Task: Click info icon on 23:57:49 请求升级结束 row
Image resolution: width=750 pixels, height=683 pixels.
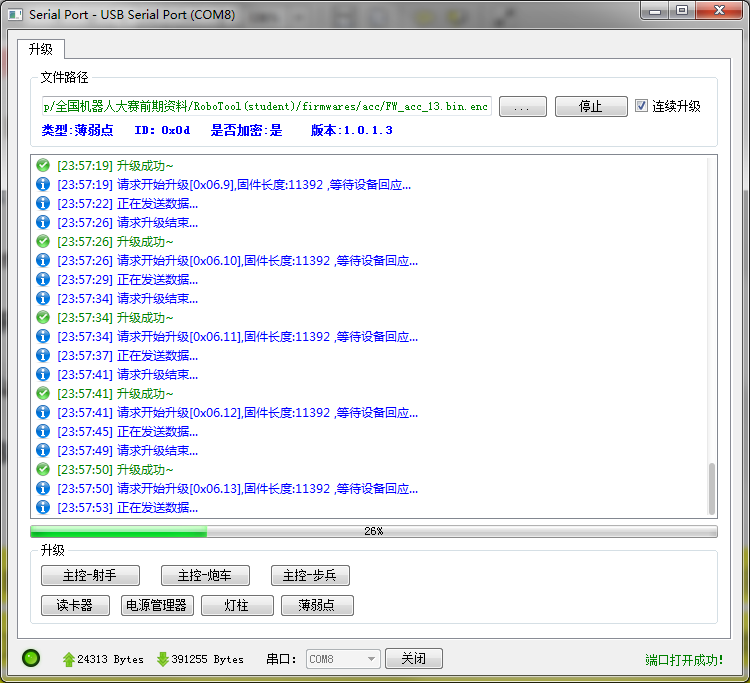Action: point(43,450)
